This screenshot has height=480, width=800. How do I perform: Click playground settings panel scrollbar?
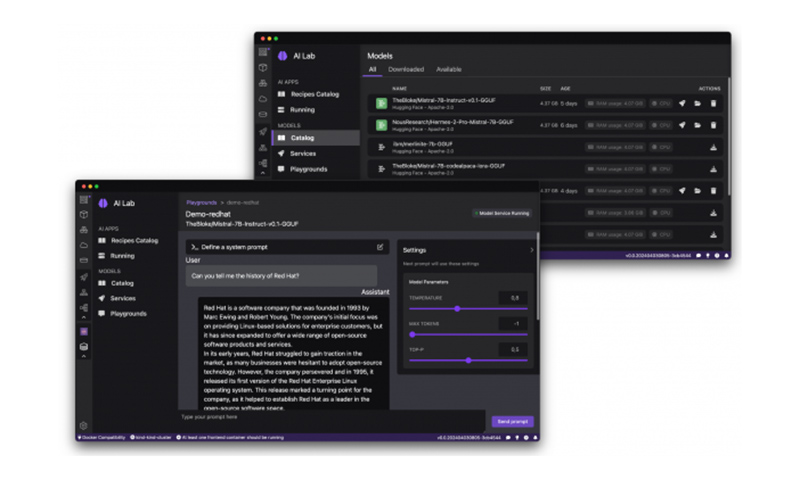pos(538,278)
